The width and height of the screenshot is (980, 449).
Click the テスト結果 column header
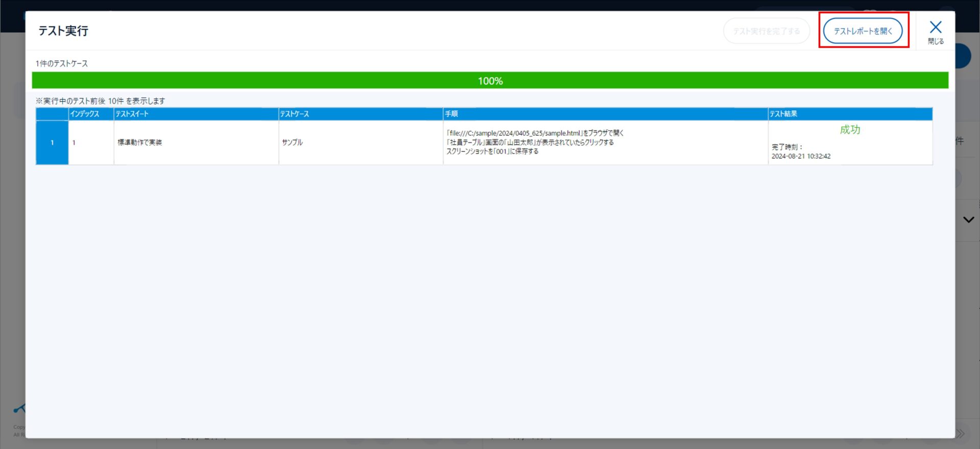tap(850, 114)
